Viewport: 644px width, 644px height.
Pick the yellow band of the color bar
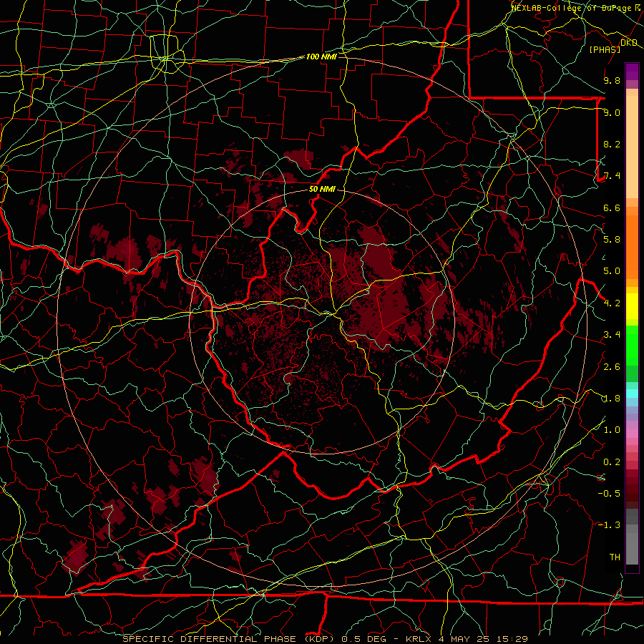pos(632,306)
